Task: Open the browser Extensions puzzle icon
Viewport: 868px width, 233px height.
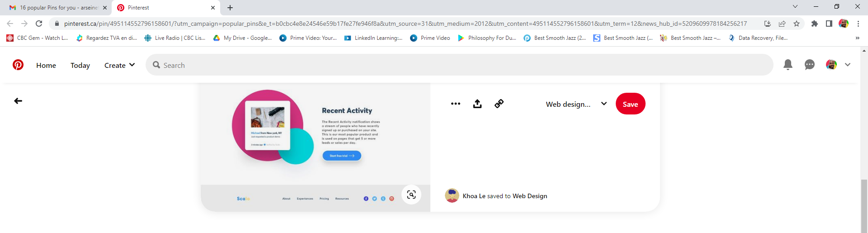Action: tap(814, 24)
